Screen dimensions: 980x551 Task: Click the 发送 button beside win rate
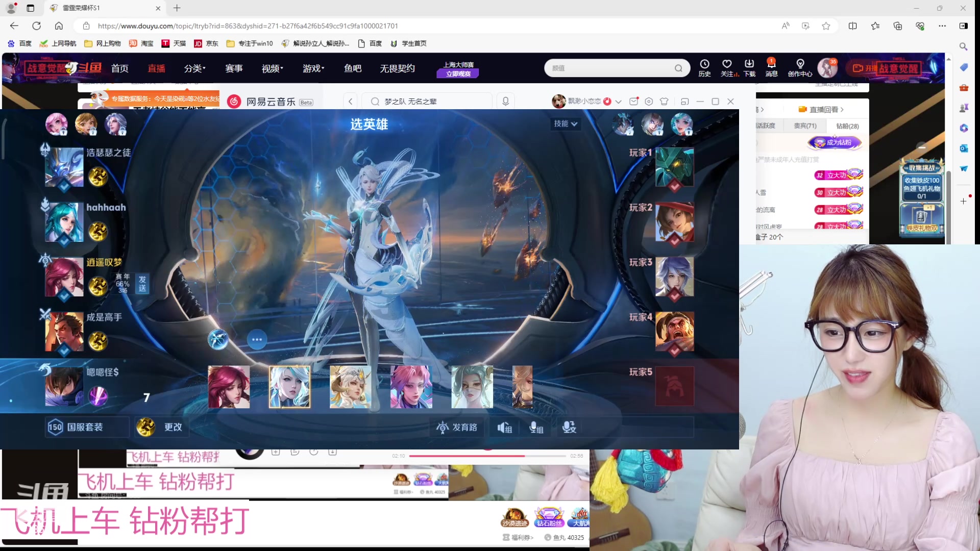[x=142, y=284]
